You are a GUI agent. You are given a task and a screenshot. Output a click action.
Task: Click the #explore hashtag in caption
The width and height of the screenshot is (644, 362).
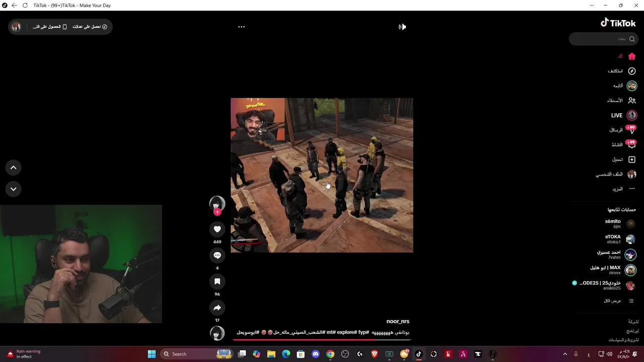[x=347, y=332]
